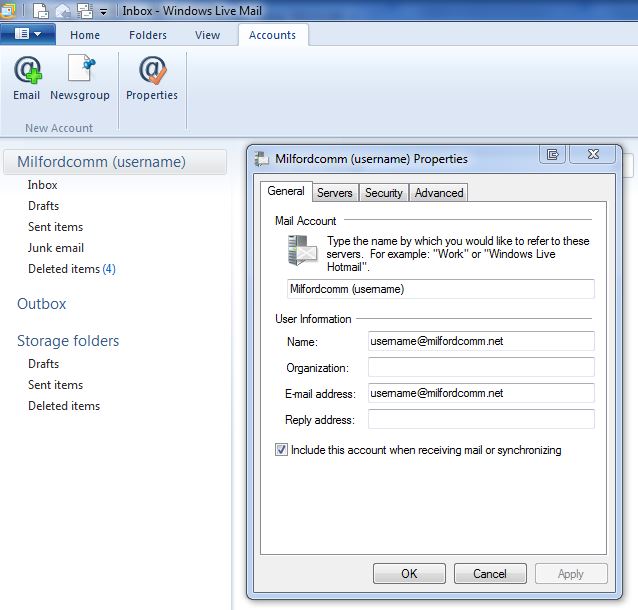The height and width of the screenshot is (610, 638).
Task: Open Drafts under Milfordcomm account
Action: pyautogui.click(x=44, y=206)
